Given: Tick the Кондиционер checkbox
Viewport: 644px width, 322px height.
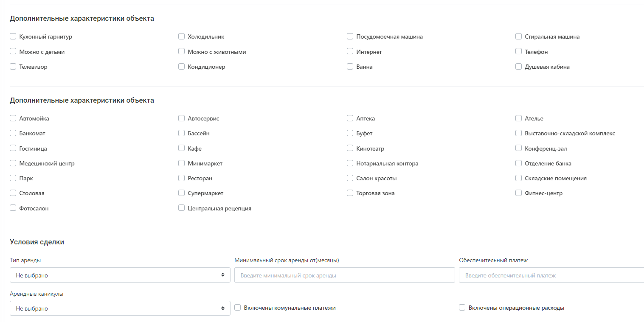Looking at the screenshot, I should 182,67.
